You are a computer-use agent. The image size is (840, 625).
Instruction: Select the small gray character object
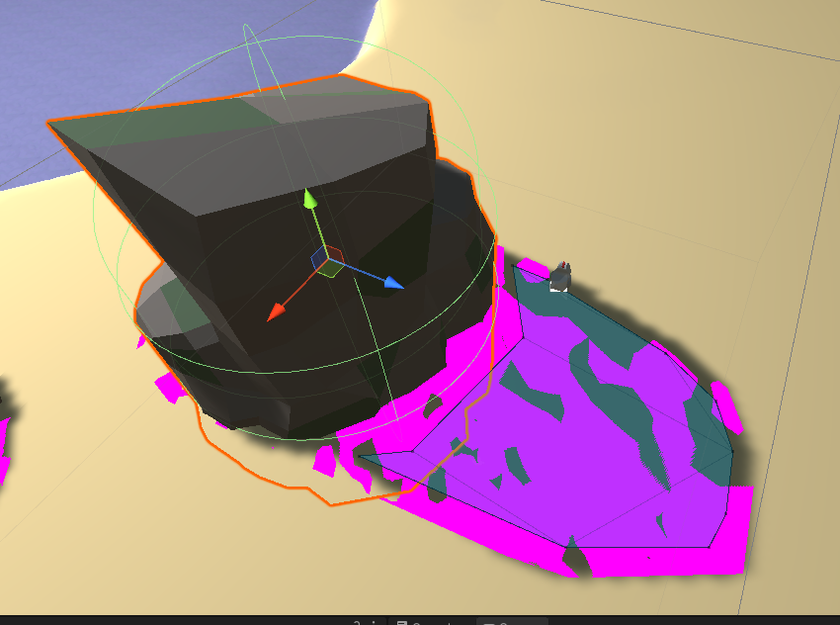coord(559,277)
